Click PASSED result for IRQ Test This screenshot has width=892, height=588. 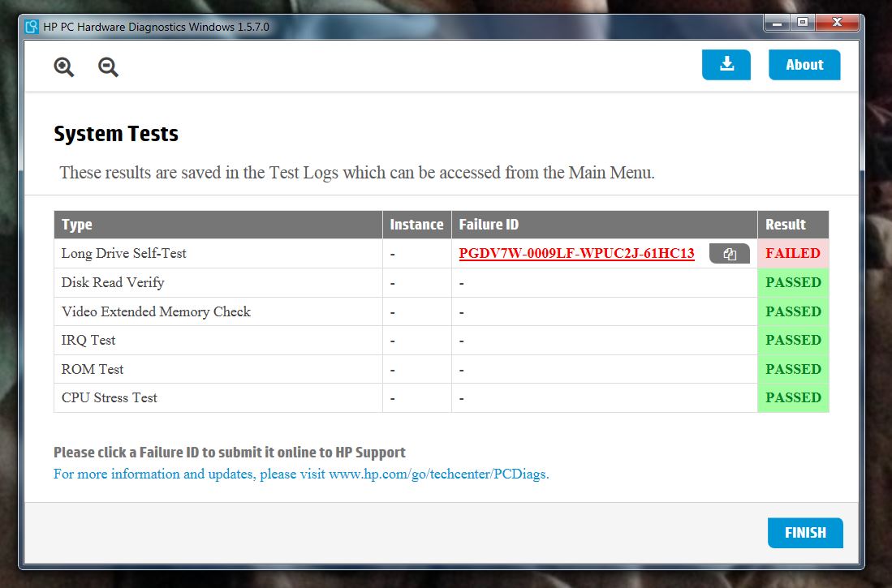coord(793,340)
